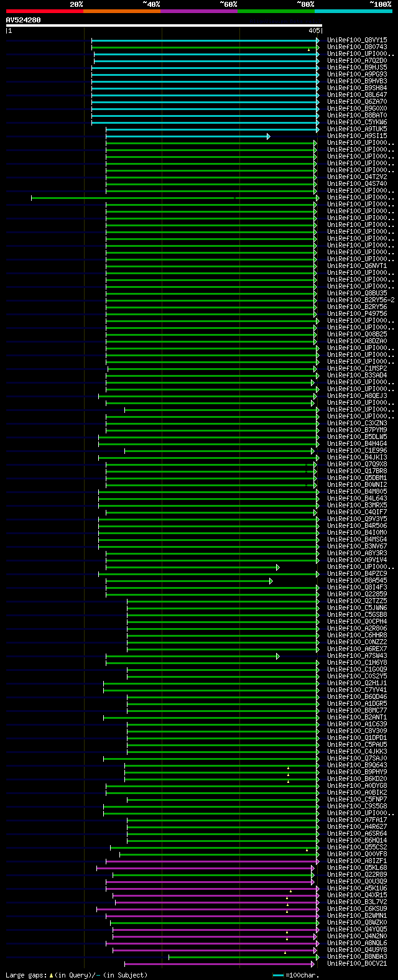
Task: Select hit label UniRef100_Q4S740
Action: coord(357,183)
